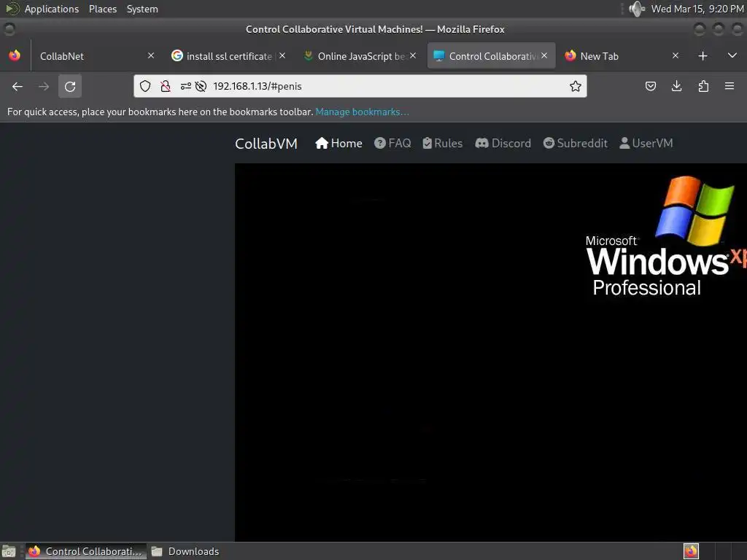
Task: Click the Firefox workspace icon in bottom-right panel
Action: click(691, 551)
